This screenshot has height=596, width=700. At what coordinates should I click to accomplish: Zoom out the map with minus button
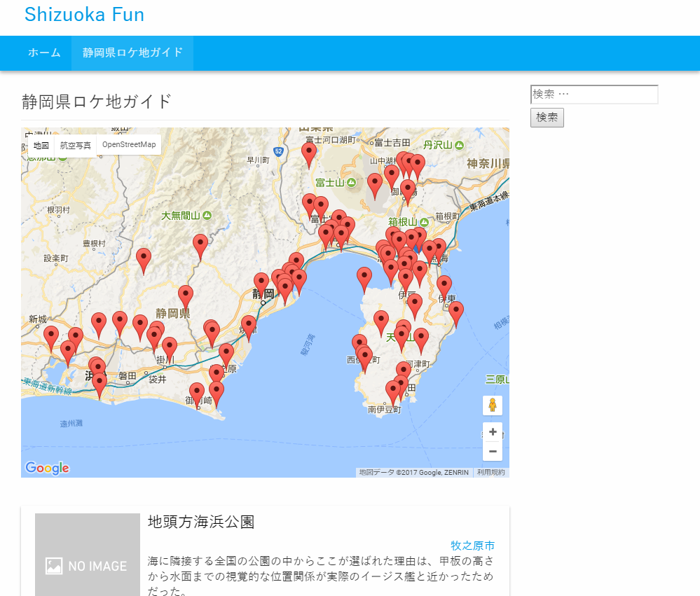[493, 452]
